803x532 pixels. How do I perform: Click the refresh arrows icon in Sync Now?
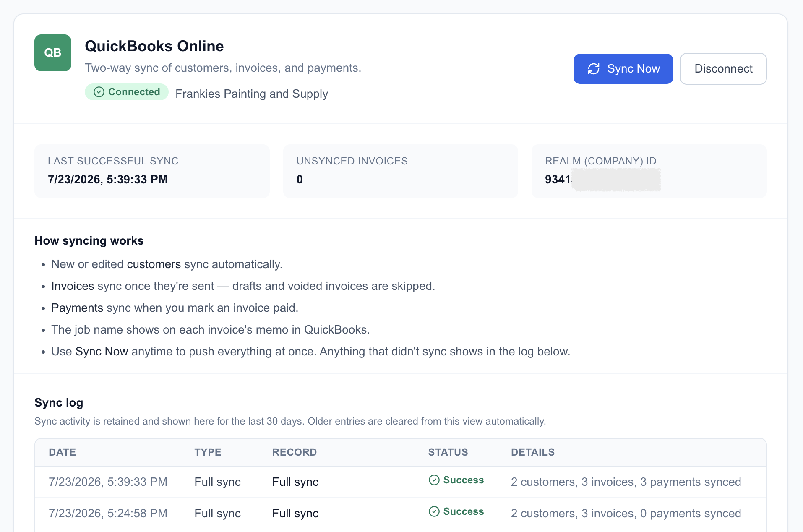pyautogui.click(x=594, y=69)
